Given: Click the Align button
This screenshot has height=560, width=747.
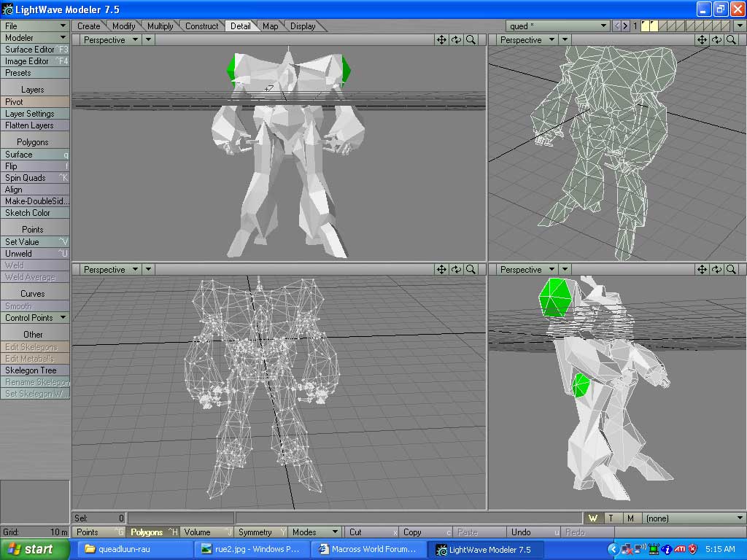Looking at the screenshot, I should (x=35, y=190).
